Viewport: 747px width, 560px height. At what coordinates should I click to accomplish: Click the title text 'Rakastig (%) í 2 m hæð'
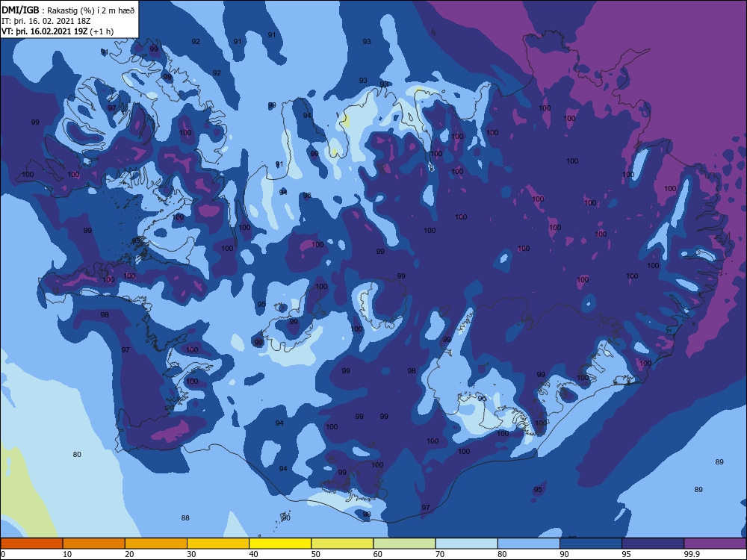pos(90,10)
